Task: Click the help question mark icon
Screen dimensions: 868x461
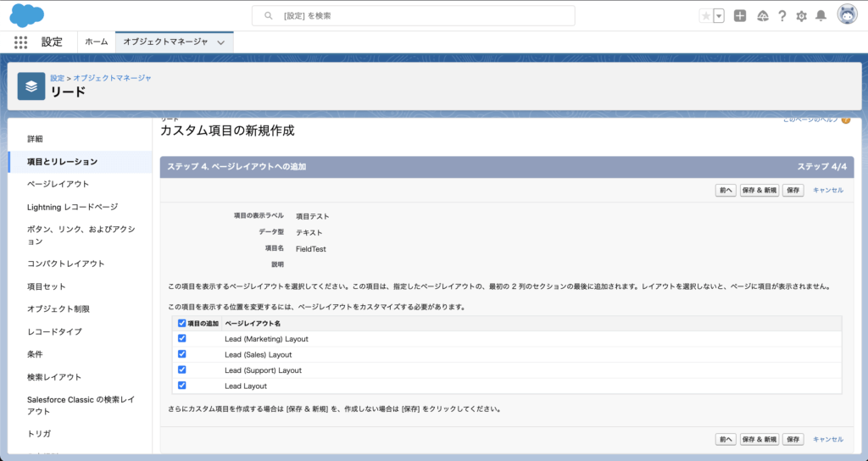Action: tap(782, 16)
